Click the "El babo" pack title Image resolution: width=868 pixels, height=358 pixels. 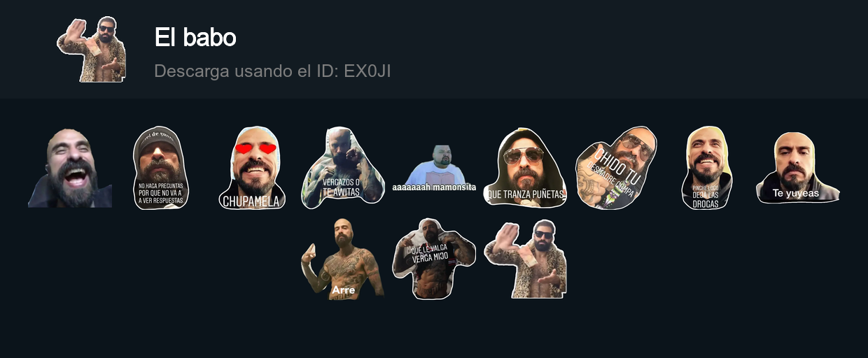tap(195, 38)
